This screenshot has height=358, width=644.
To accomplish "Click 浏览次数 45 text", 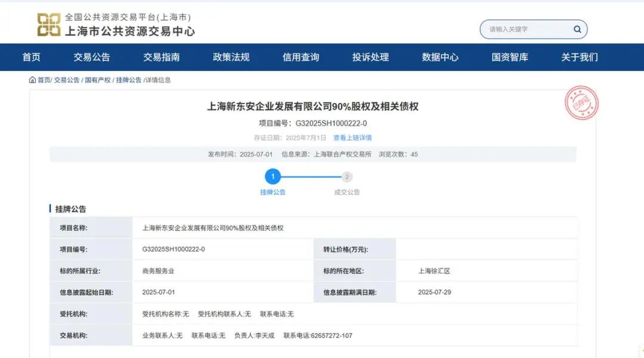I will [398, 155].
